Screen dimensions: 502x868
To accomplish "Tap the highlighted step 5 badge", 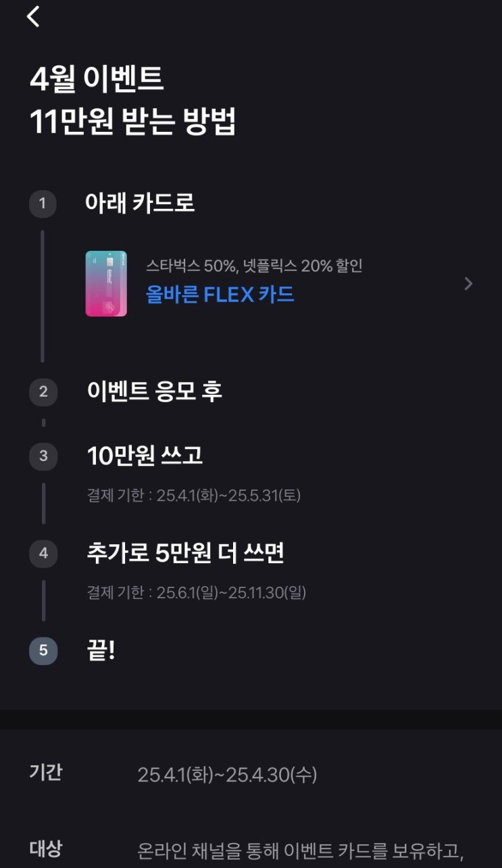I will 43,651.
